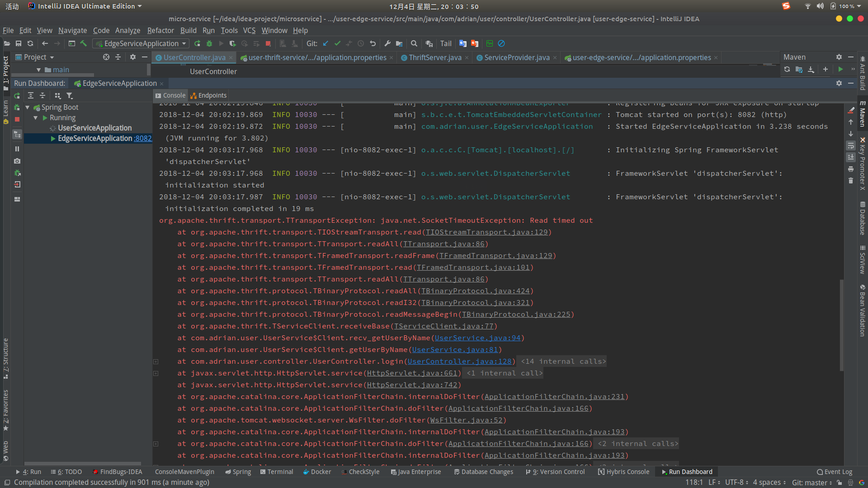Open Run Dashboard group-by dropdown
The image size is (868, 488).
57,96
